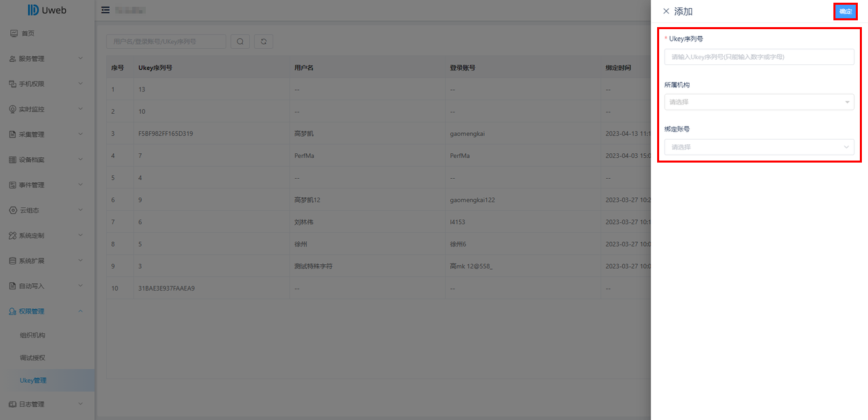Click the search magnifier icon button
The image size is (868, 420).
click(x=240, y=41)
